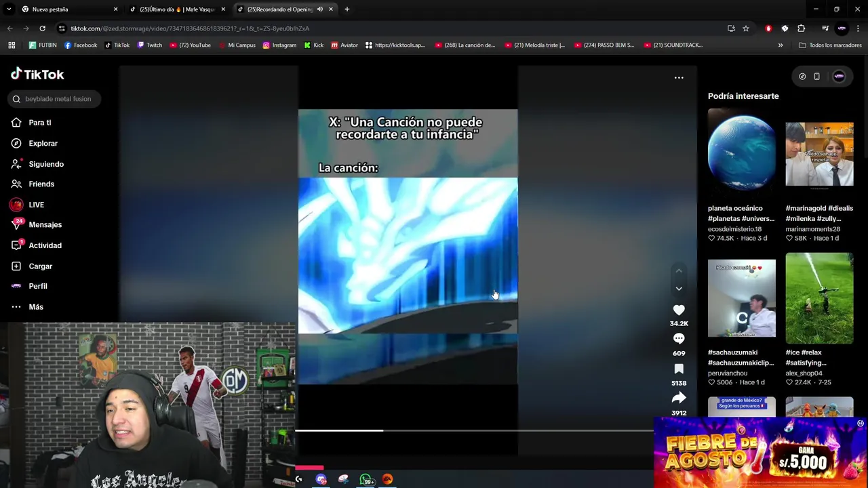Open the #sachauzumaki video thumbnail

742,298
